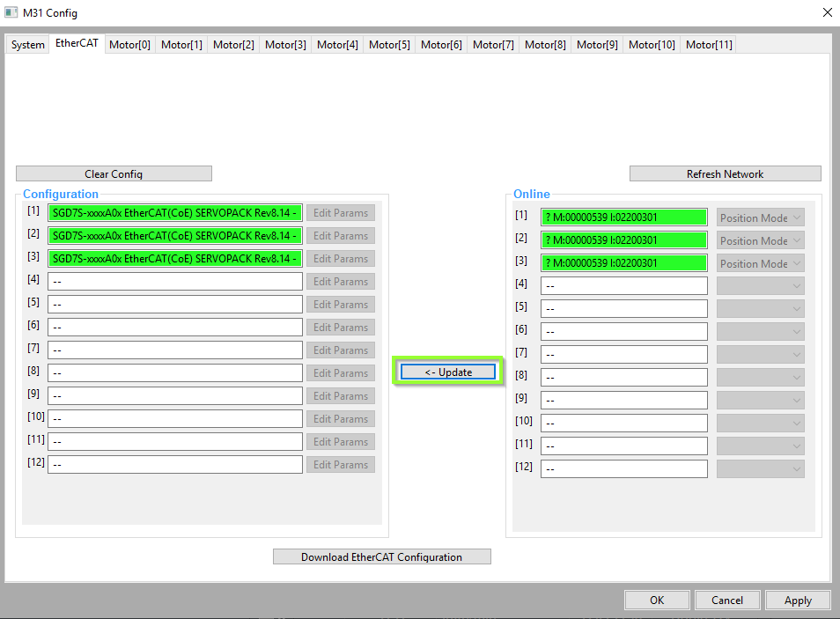Click Edit Params for Configuration slot [9]

[x=341, y=395]
